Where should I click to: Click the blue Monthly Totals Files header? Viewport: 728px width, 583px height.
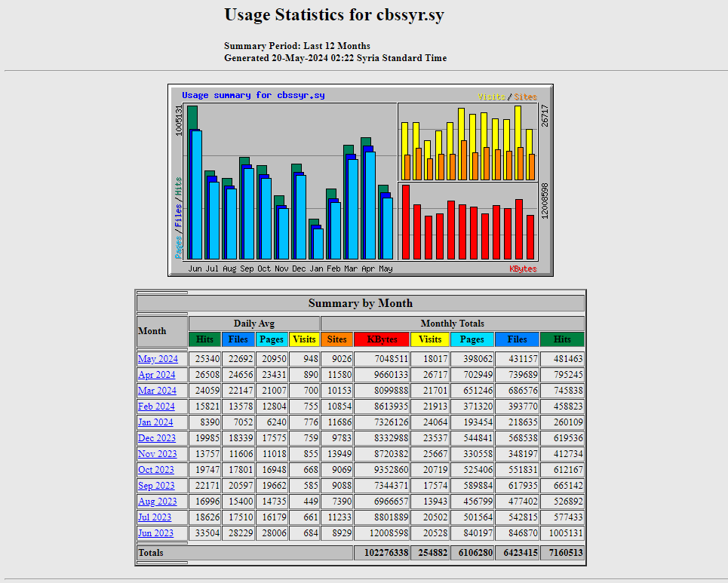(x=517, y=339)
